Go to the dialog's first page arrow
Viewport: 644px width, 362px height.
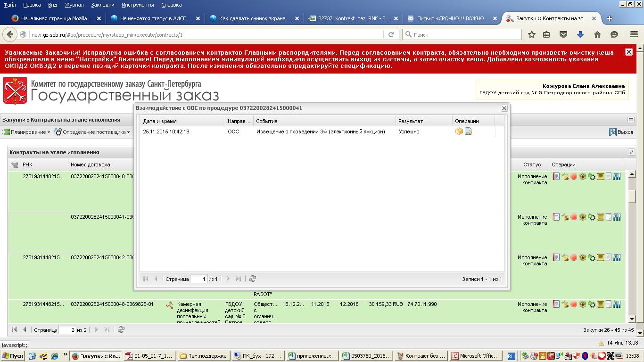[x=146, y=279]
